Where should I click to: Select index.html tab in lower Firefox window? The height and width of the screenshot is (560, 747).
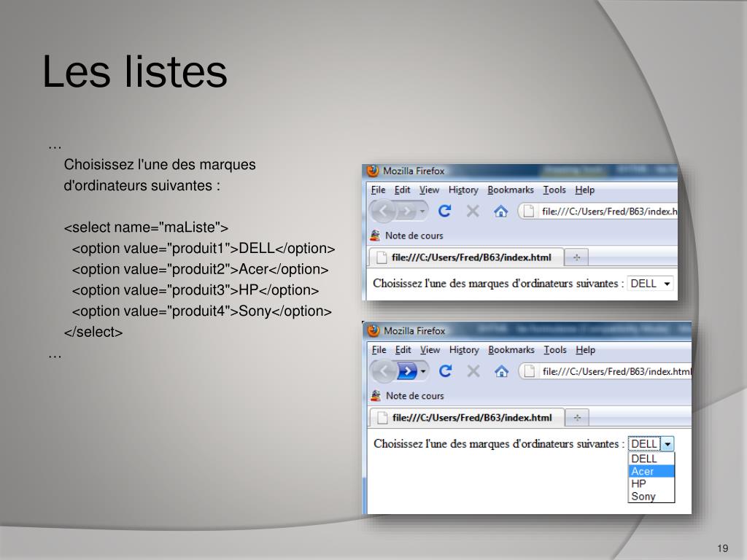pos(468,417)
